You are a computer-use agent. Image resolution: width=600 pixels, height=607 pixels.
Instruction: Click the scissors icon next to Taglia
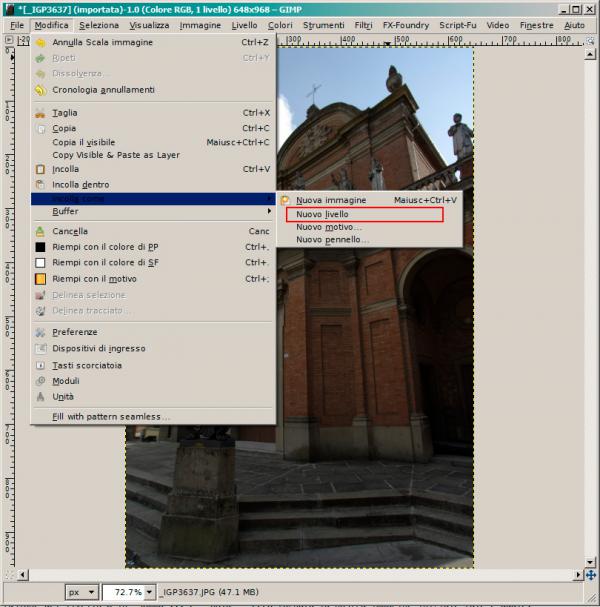click(40, 113)
